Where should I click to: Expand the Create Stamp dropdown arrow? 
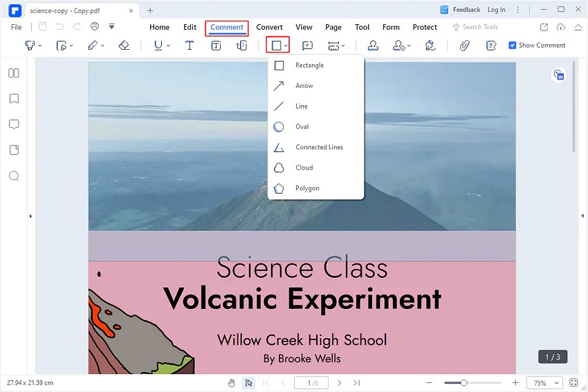[x=409, y=46]
